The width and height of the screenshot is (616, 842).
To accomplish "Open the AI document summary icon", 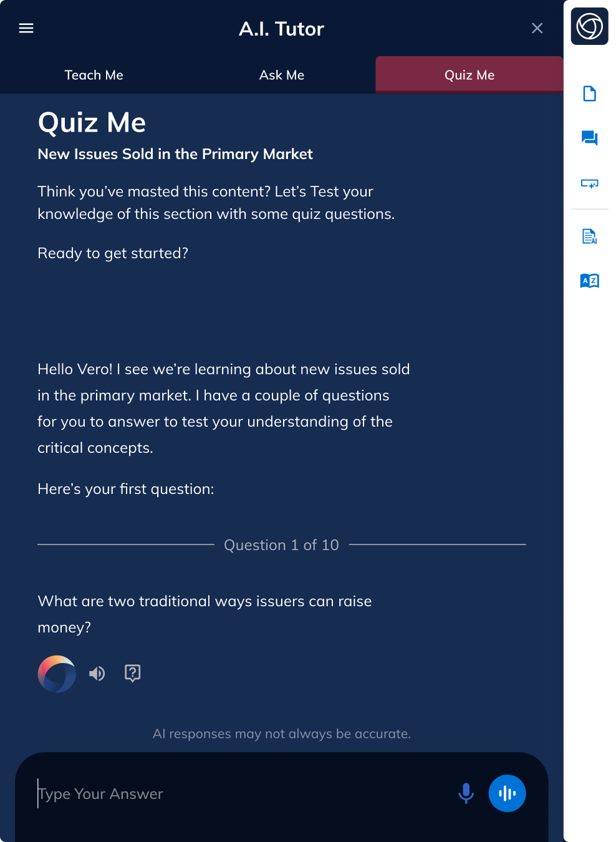I will (589, 236).
